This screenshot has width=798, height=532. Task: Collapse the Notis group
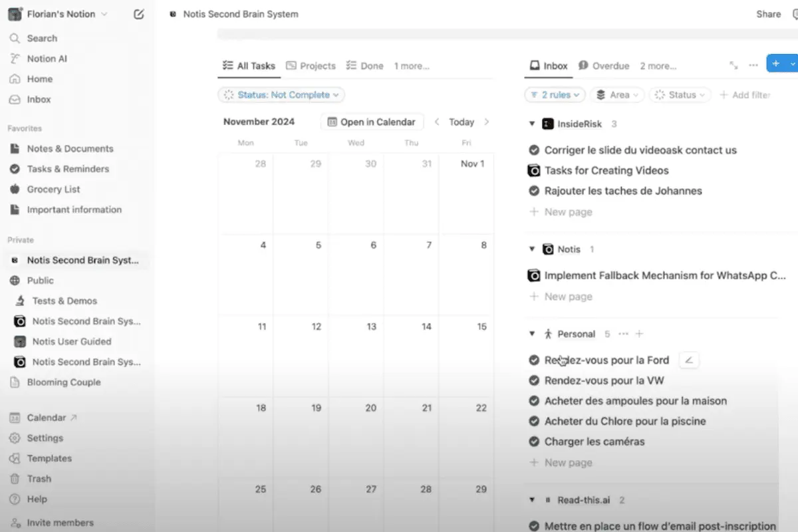[532, 249]
